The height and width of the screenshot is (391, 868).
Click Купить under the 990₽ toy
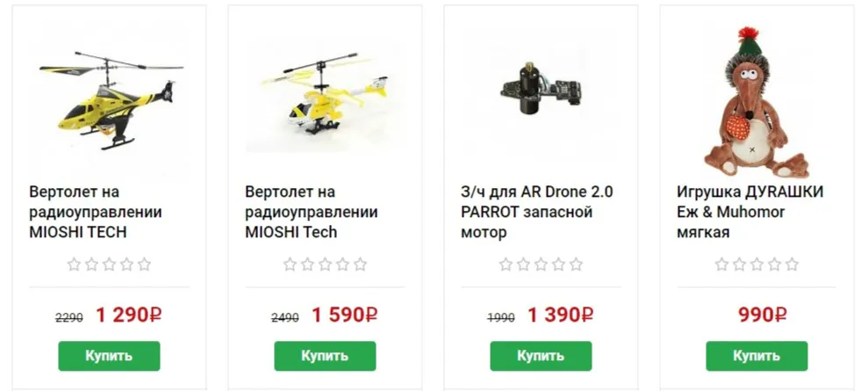pyautogui.click(x=757, y=356)
